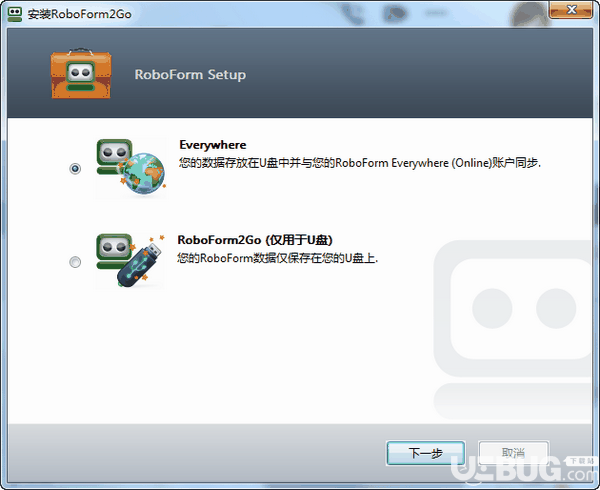Click the bold Everywhere option title
The height and width of the screenshot is (490, 600).
pyautogui.click(x=213, y=145)
